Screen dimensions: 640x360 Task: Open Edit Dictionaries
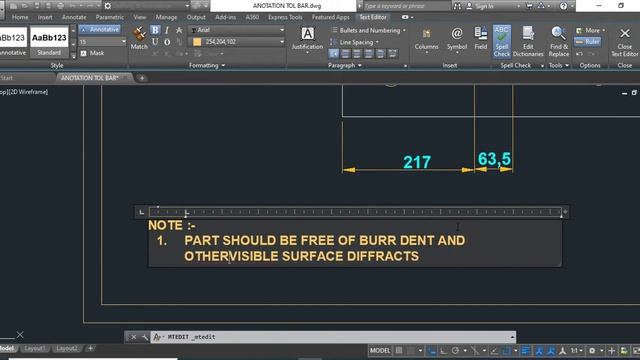click(x=528, y=41)
